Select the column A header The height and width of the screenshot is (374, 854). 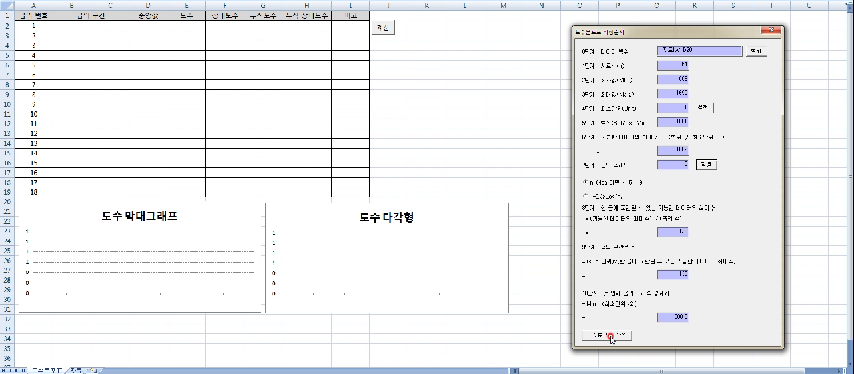click(x=34, y=5)
